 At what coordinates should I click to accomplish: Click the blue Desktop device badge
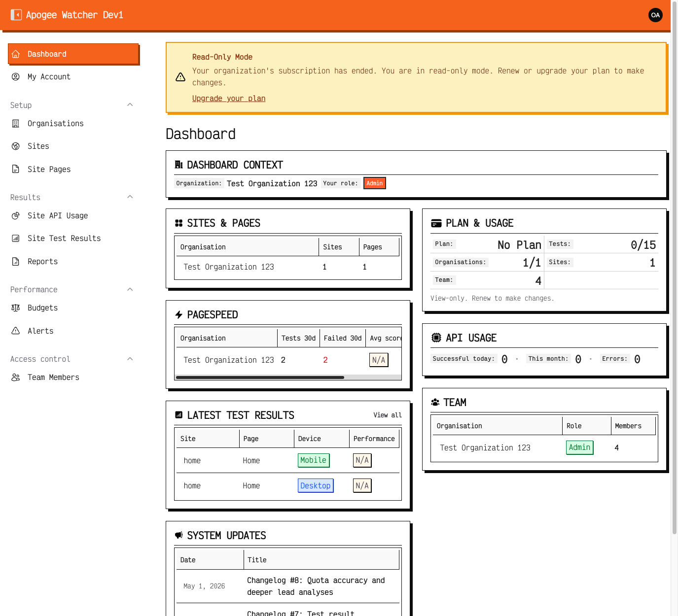pos(316,486)
